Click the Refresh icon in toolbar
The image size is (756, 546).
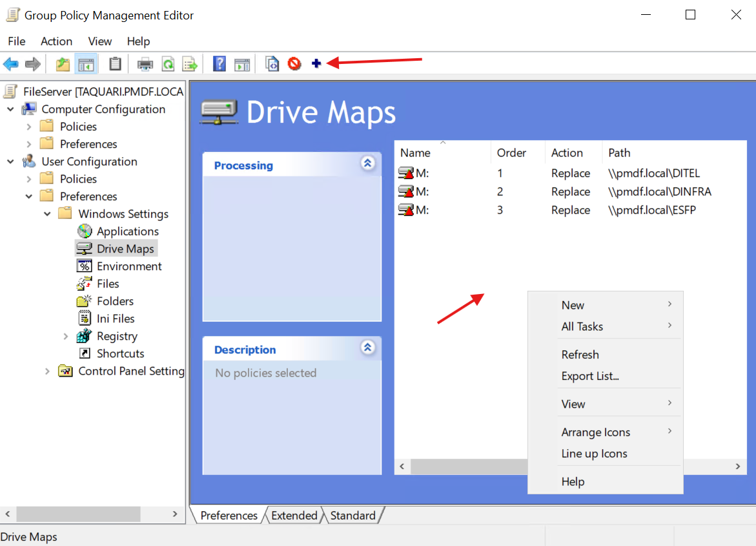[x=168, y=64]
